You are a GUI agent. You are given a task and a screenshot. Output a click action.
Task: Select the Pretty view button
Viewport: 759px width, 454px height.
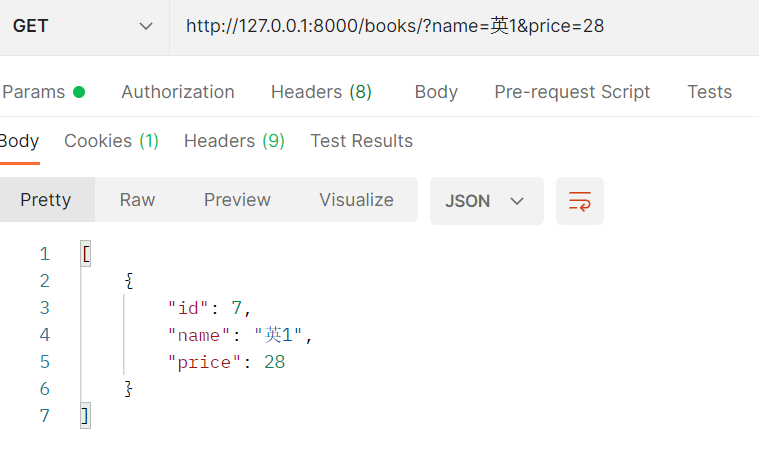pyautogui.click(x=46, y=200)
